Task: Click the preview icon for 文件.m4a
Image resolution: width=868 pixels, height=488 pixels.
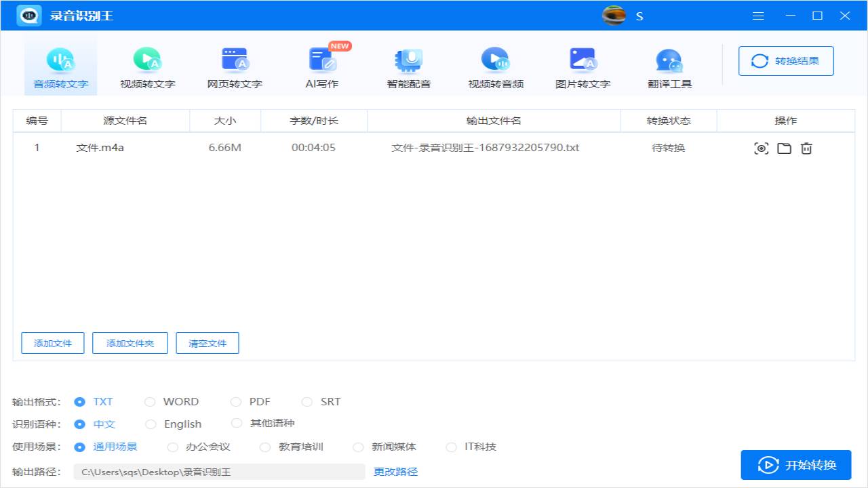Action: point(761,148)
